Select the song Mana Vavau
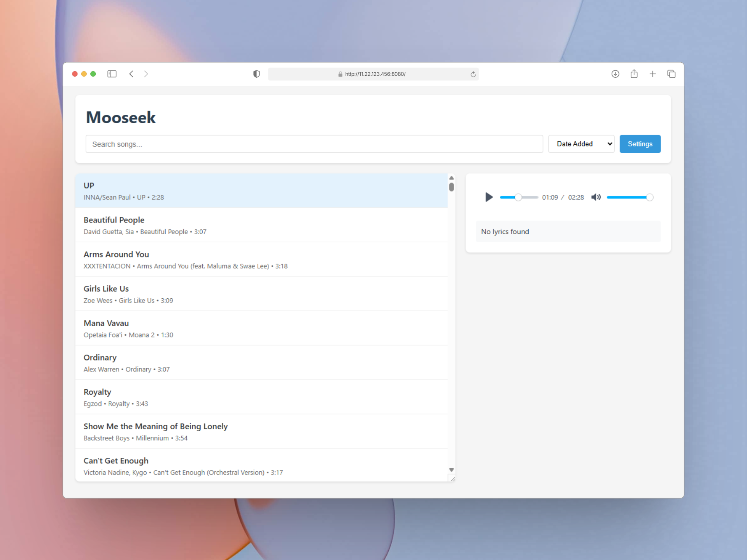Viewport: 747px width, 560px height. pos(261,328)
